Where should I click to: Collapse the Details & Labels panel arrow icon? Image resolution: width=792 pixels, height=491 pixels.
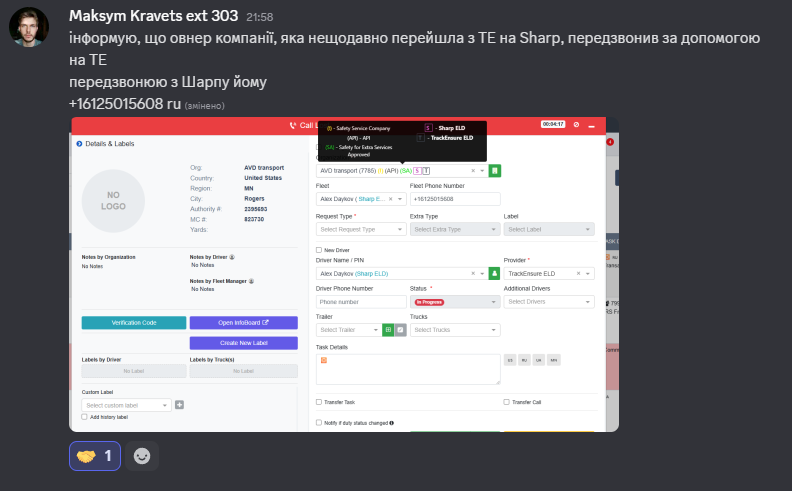pos(79,144)
